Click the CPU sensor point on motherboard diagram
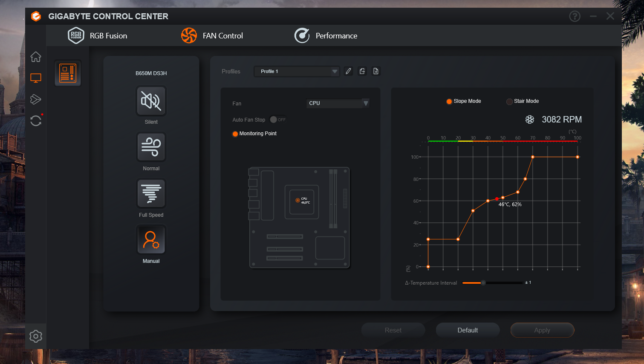This screenshot has height=364, width=644. point(297,200)
